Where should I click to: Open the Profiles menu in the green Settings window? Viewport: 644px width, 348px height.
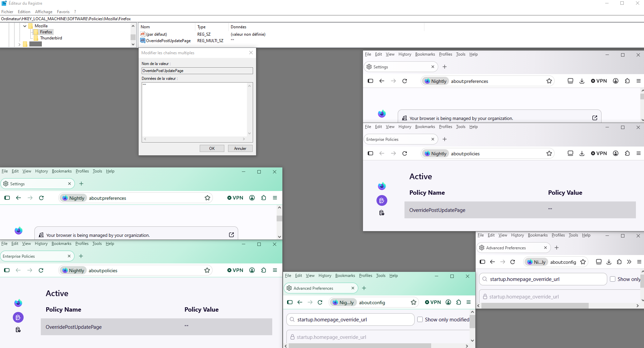click(82, 171)
